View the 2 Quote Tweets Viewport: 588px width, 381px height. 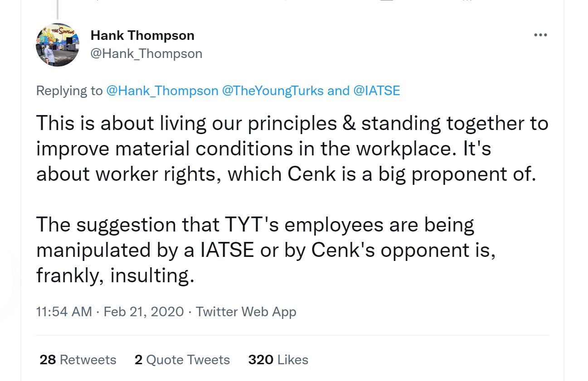(x=181, y=360)
